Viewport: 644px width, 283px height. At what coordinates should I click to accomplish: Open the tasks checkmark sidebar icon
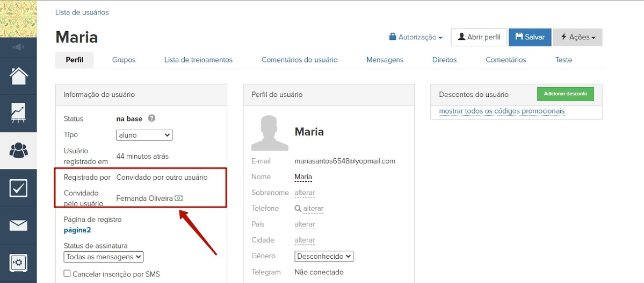[x=18, y=188]
